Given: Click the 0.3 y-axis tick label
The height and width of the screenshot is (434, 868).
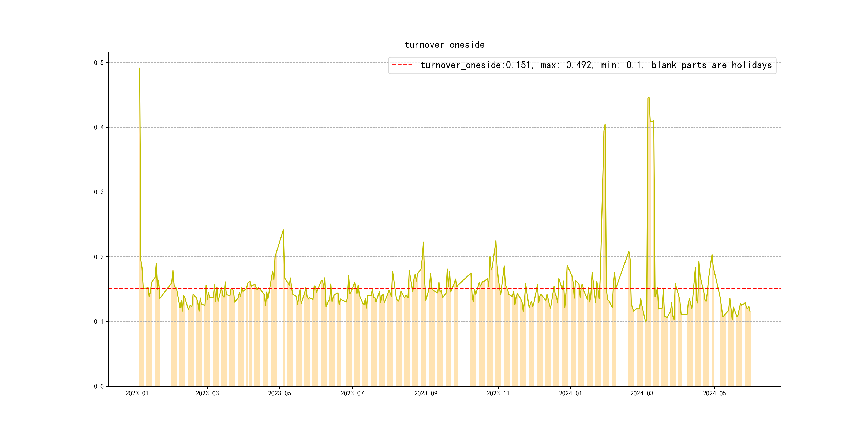Looking at the screenshot, I should [99, 192].
